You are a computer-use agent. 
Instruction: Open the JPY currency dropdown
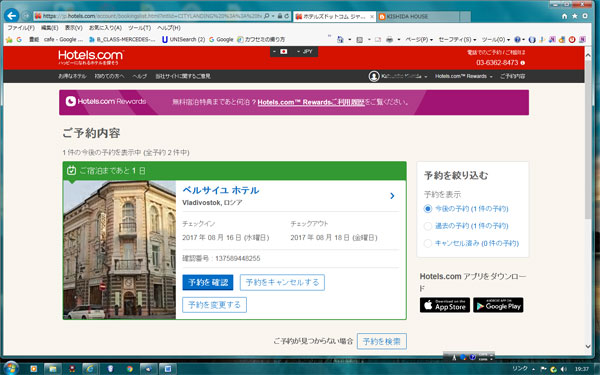point(305,51)
